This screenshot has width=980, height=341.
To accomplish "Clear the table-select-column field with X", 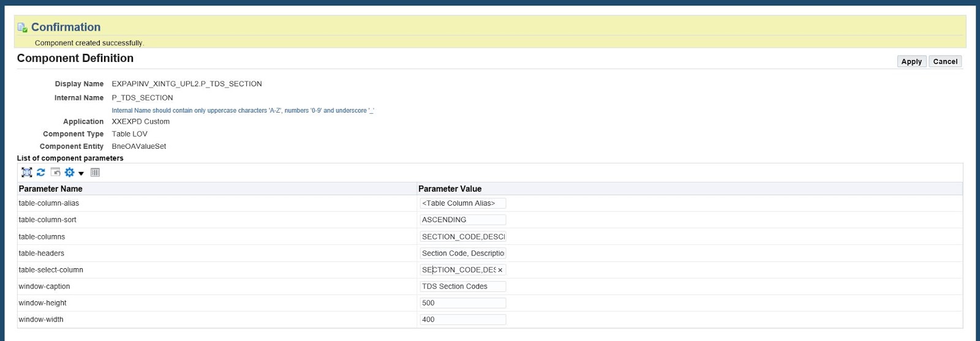I will 500,270.
